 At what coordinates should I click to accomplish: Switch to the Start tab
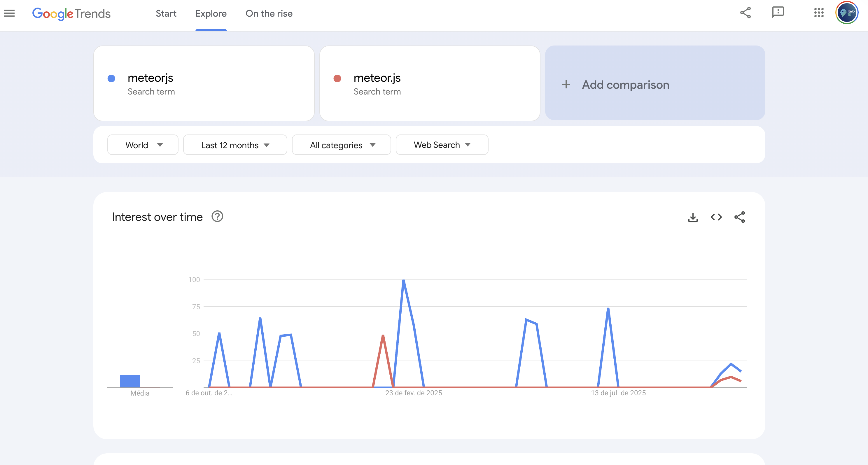[x=166, y=13]
